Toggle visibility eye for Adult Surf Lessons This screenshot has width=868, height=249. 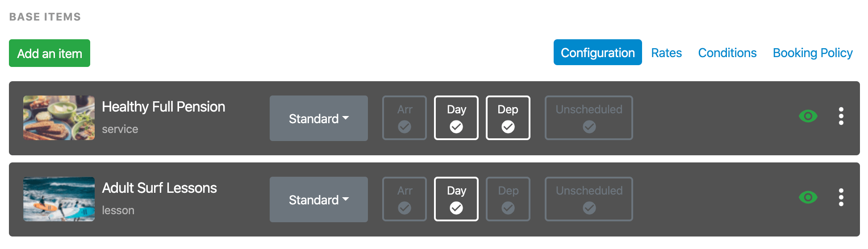pyautogui.click(x=808, y=197)
